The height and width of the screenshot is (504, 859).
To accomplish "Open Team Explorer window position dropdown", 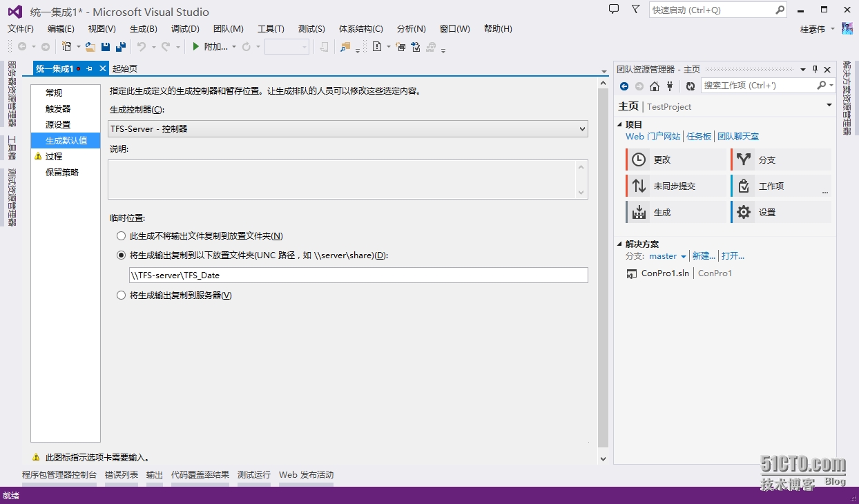I will point(803,69).
